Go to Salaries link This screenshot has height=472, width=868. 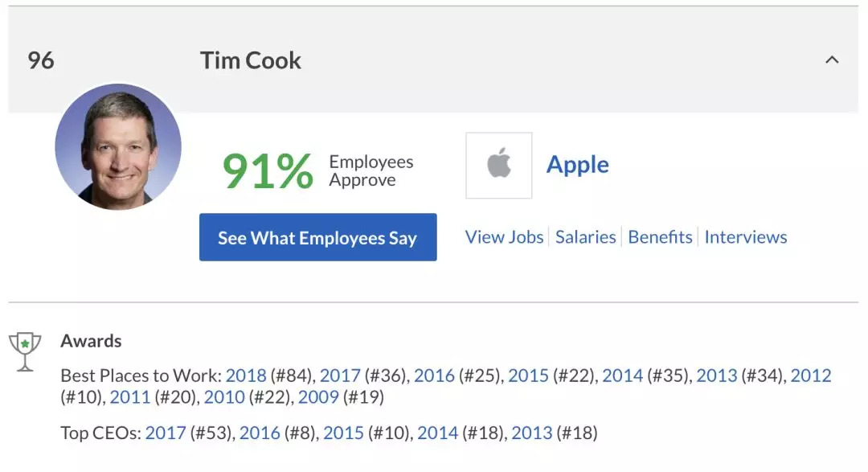coord(585,237)
